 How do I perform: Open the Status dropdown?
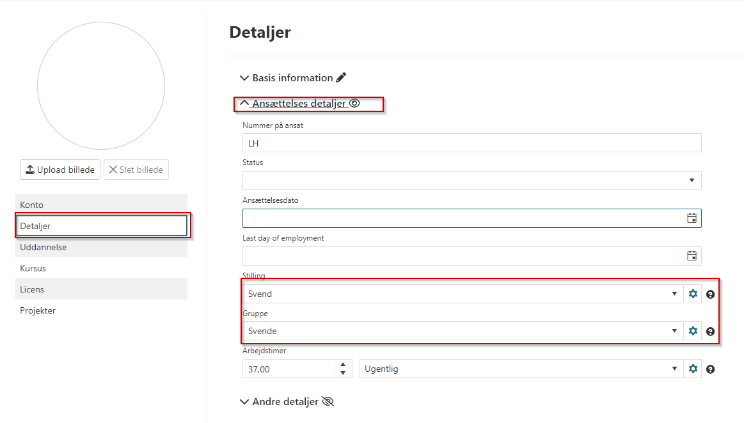click(471, 180)
